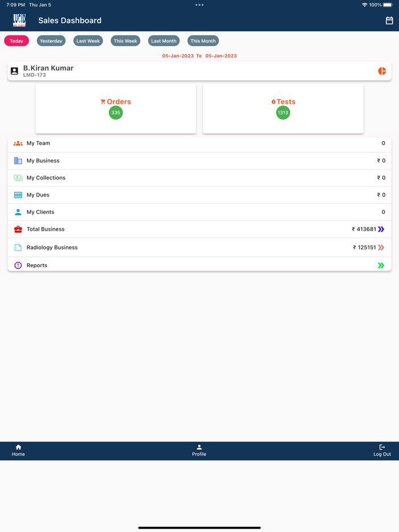This screenshot has height=532, width=399.
Task: Click the My Collections cash icon
Action: point(18,178)
